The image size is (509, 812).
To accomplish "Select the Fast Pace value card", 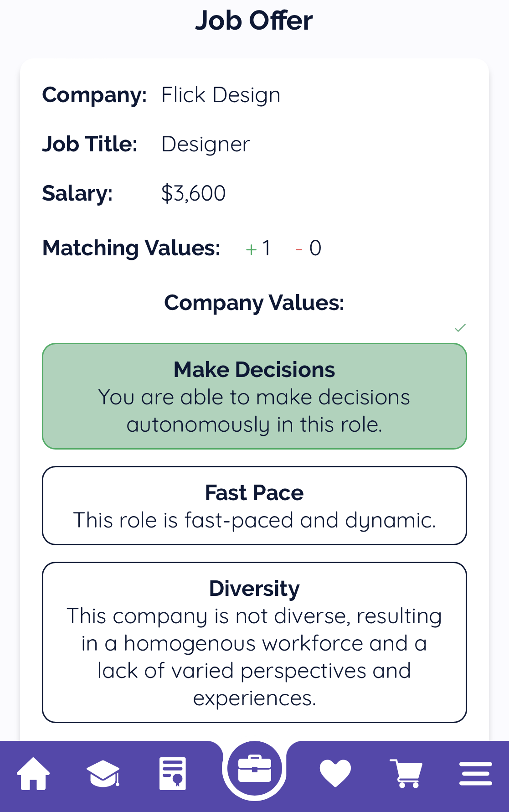I will (x=254, y=506).
